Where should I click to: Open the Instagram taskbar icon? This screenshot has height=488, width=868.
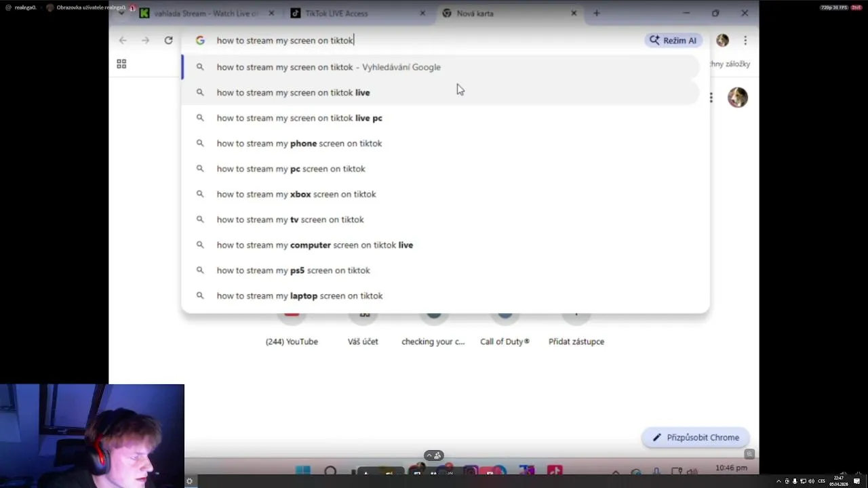[x=470, y=470]
